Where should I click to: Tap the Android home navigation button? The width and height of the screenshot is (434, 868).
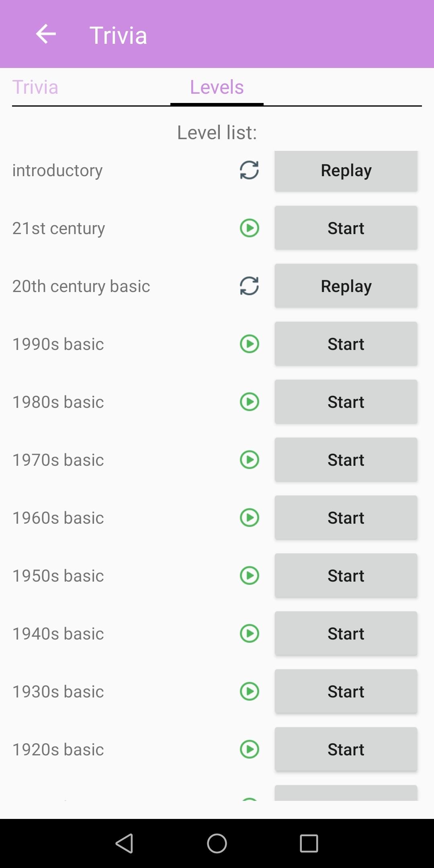217,843
